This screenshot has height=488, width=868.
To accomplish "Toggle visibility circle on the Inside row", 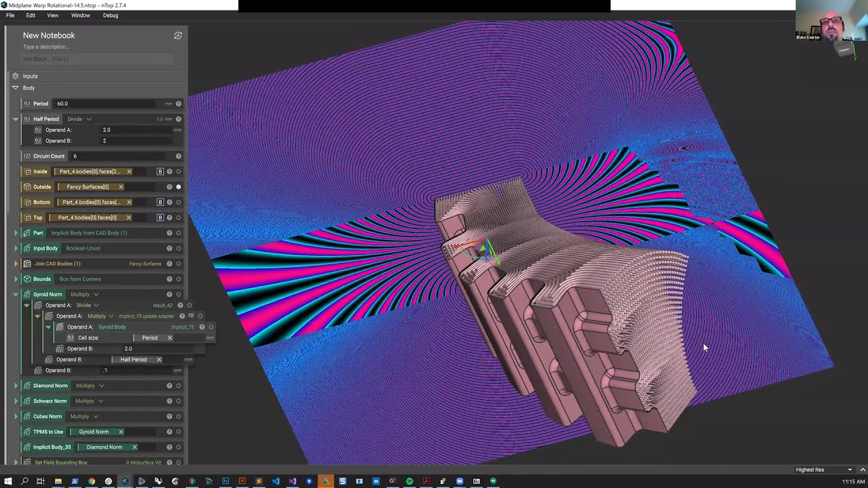I will point(178,171).
